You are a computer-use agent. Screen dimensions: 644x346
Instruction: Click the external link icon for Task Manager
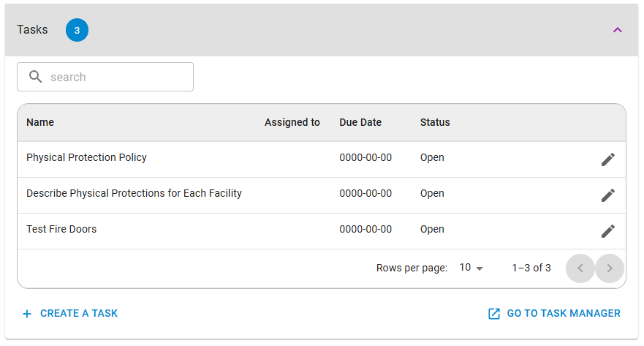pos(494,314)
